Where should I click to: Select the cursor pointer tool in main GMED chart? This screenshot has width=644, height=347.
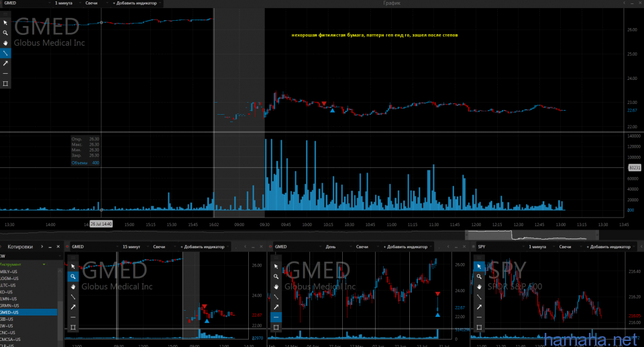tap(5, 23)
